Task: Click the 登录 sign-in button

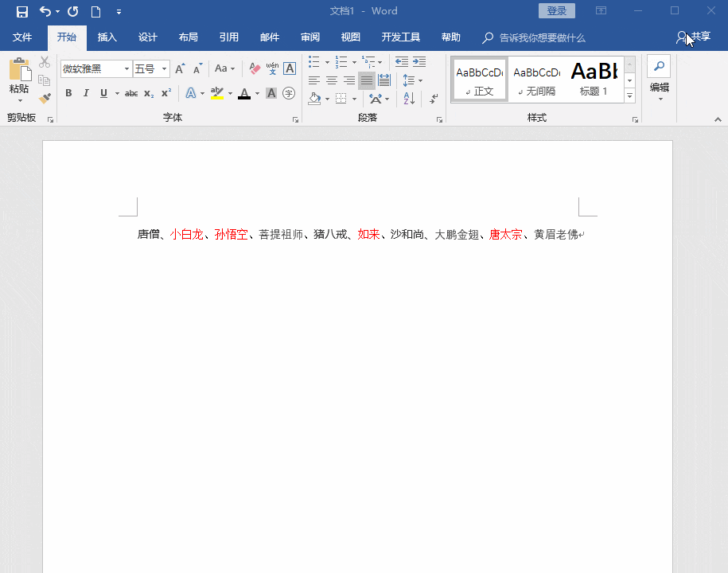Action: (557, 10)
